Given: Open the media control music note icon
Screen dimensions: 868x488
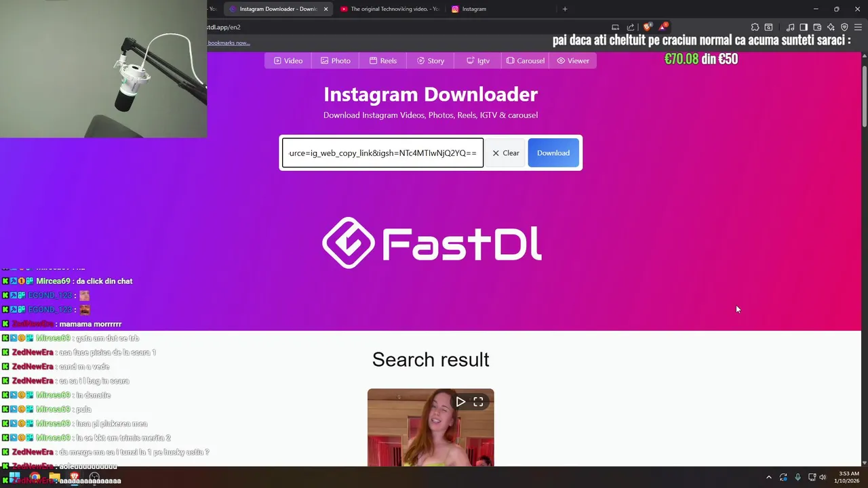Looking at the screenshot, I should (x=791, y=27).
